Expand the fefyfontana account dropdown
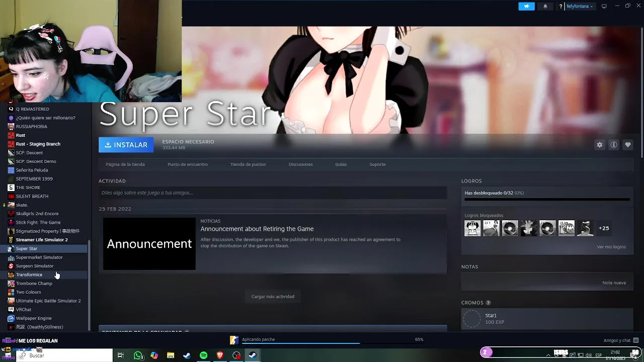Viewport: 644px width, 362px height. click(580, 7)
